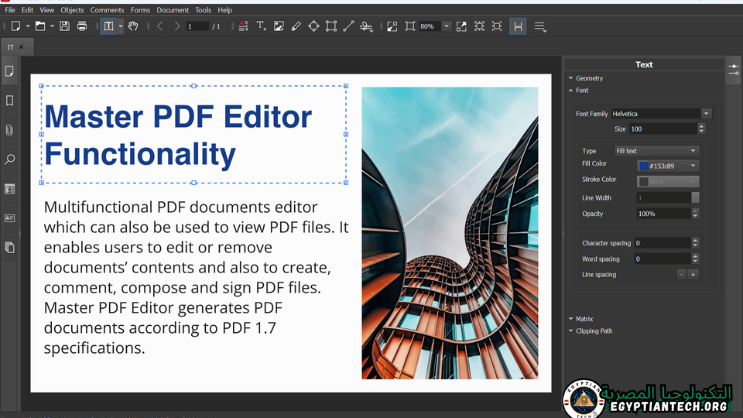
Task: Open the Search panel magnifier icon
Action: (10, 159)
